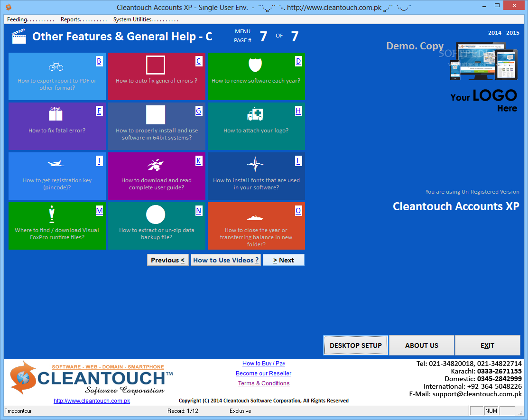Click the gift box icon on fatal error tile
The height and width of the screenshot is (420, 528).
[56, 114]
